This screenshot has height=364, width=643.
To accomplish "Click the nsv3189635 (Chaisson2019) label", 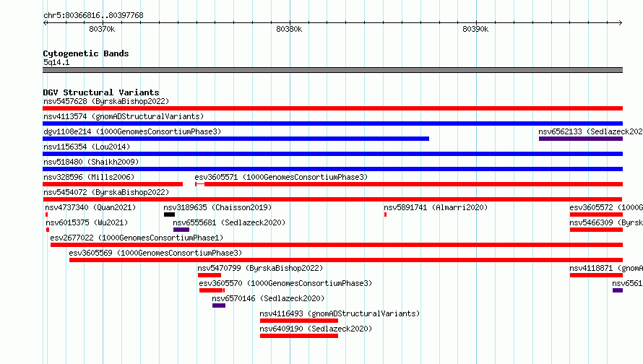I will 217,207.
